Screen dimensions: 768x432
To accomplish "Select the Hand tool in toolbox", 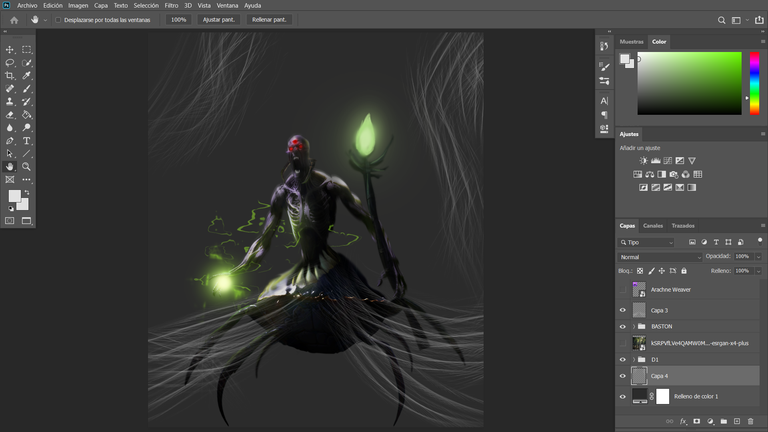I will (x=10, y=167).
